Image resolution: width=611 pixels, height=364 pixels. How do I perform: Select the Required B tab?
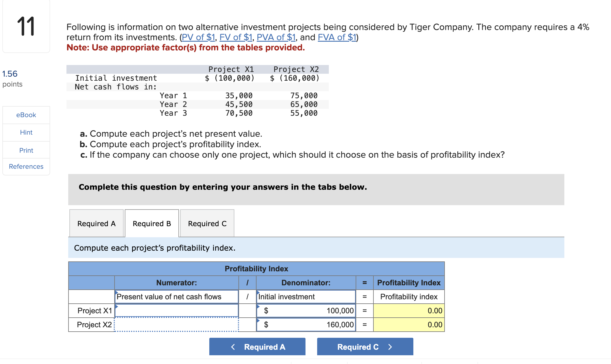pyautogui.click(x=152, y=224)
